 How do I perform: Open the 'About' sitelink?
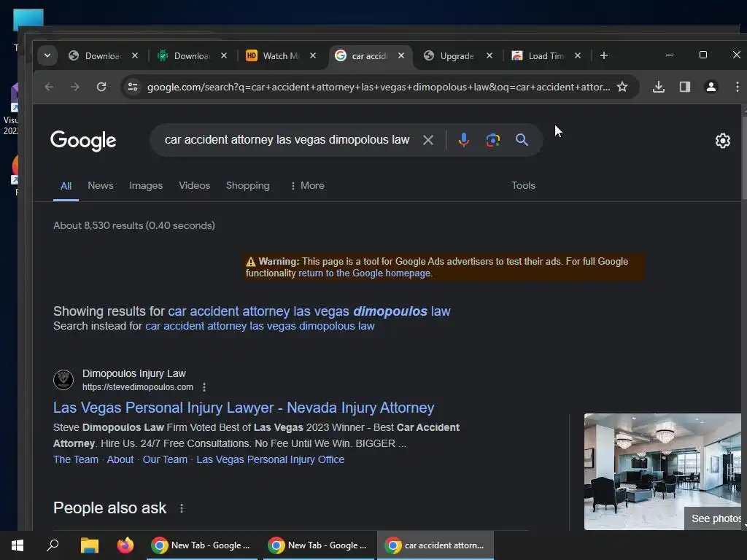120,459
